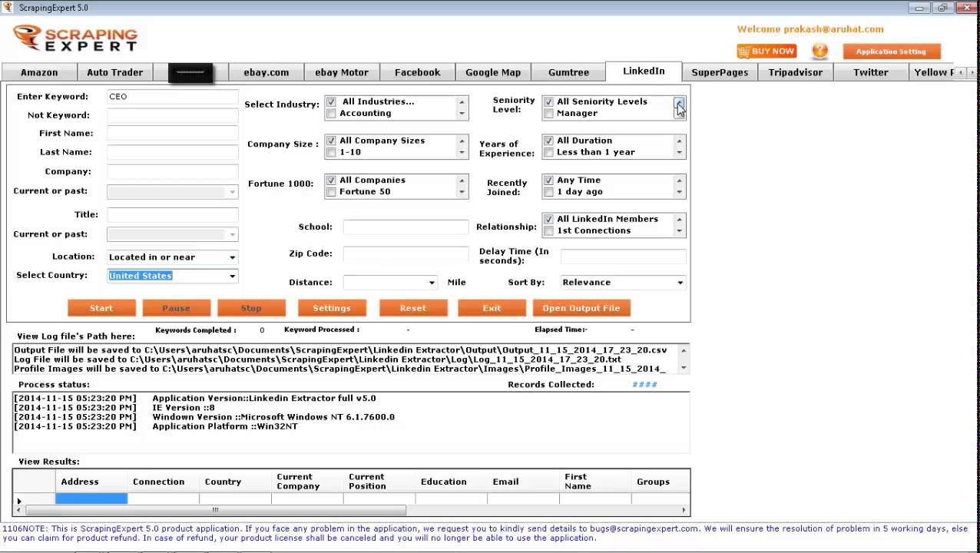Check the Accounting industry checkbox
This screenshot has width=980, height=553.
click(331, 114)
